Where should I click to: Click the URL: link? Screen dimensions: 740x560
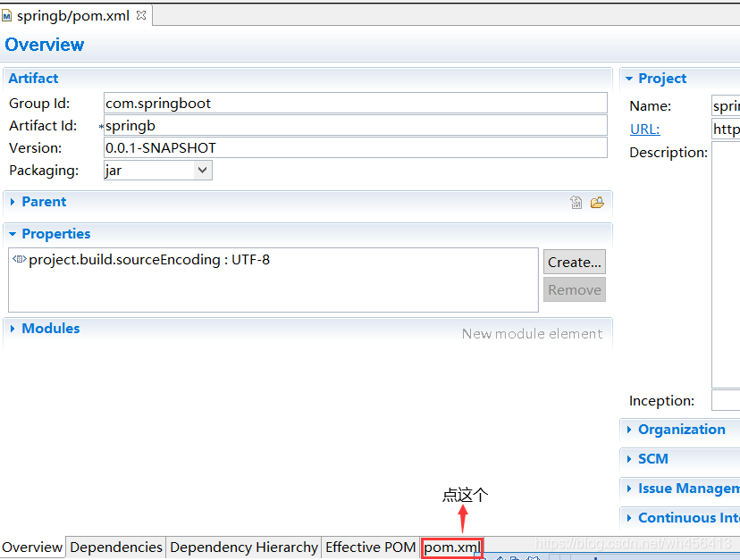644,129
